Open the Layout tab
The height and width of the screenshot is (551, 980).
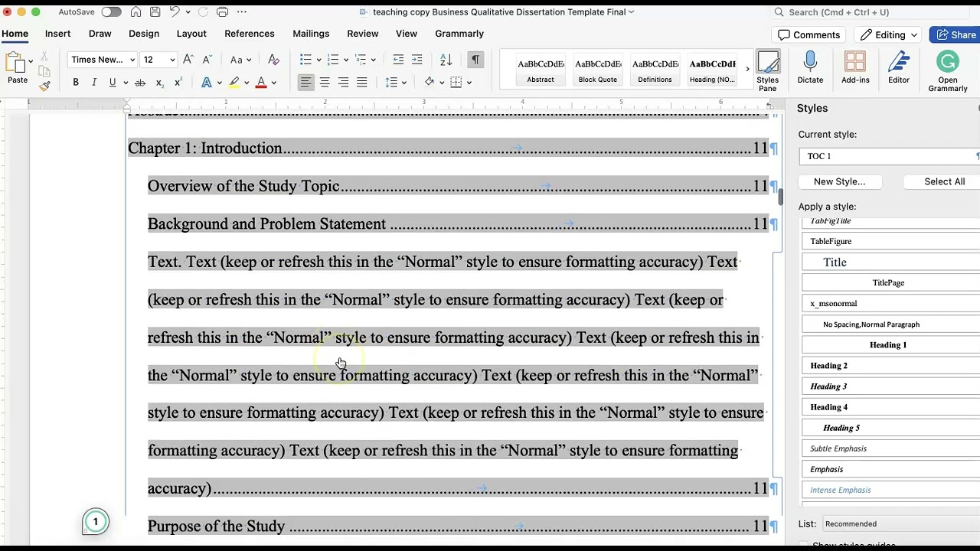tap(191, 34)
